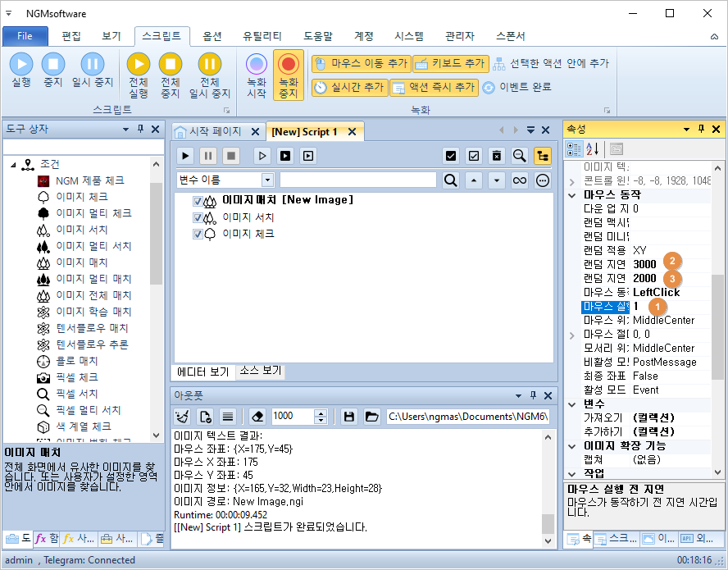Image resolution: width=728 pixels, height=570 pixels.
Task: Click the blue 일시 중지 pause icon
Action: [93, 64]
